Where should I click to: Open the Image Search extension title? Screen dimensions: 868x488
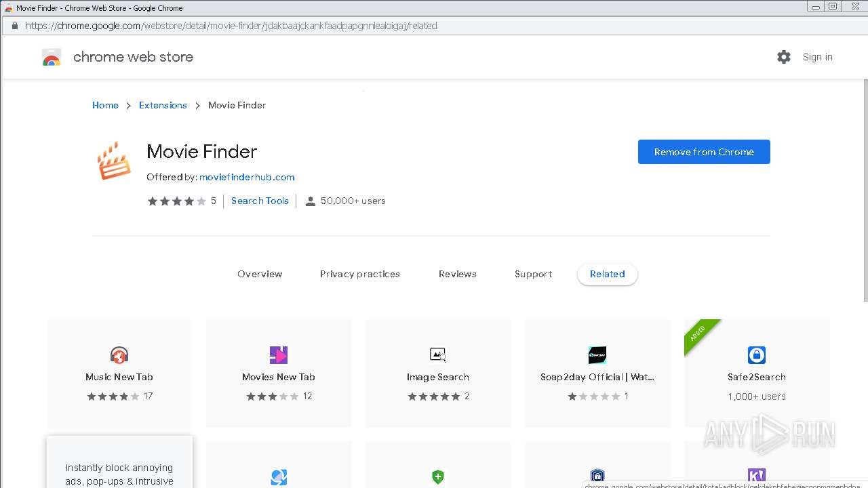(438, 377)
